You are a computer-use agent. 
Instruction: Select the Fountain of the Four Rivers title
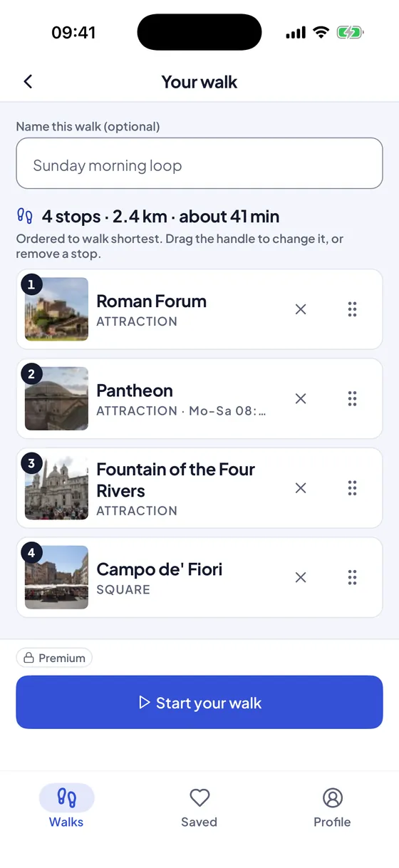tap(176, 480)
